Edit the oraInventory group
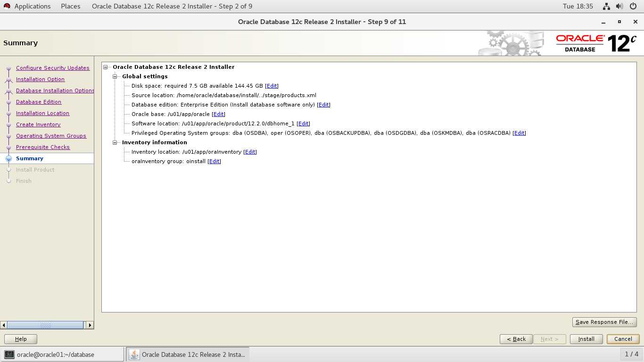The image size is (644, 362). coord(214,161)
